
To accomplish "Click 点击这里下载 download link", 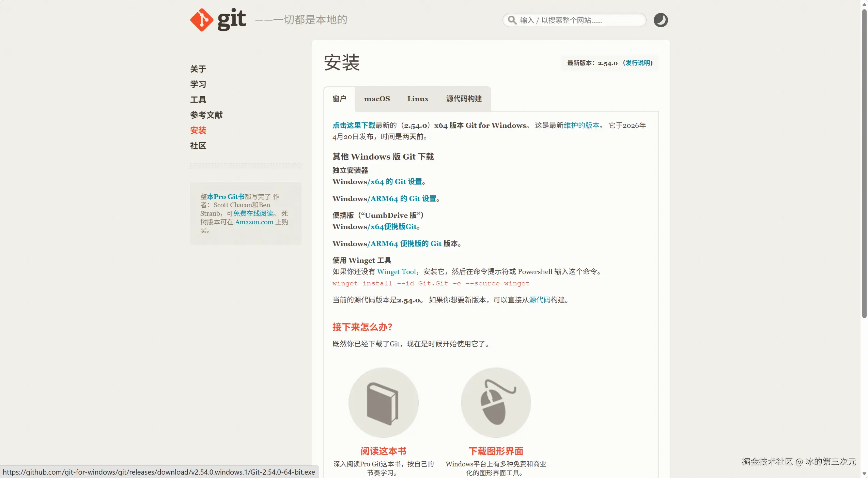I will coord(354,125).
